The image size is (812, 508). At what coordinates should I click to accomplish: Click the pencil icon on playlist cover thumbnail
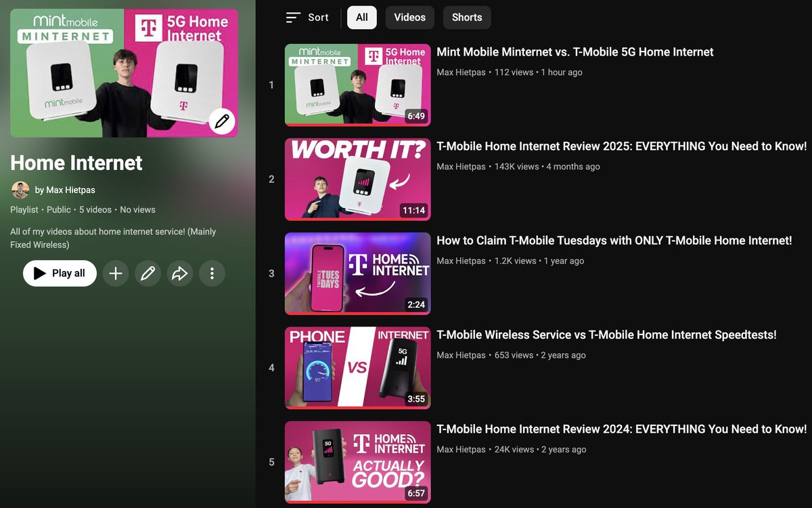pyautogui.click(x=222, y=122)
